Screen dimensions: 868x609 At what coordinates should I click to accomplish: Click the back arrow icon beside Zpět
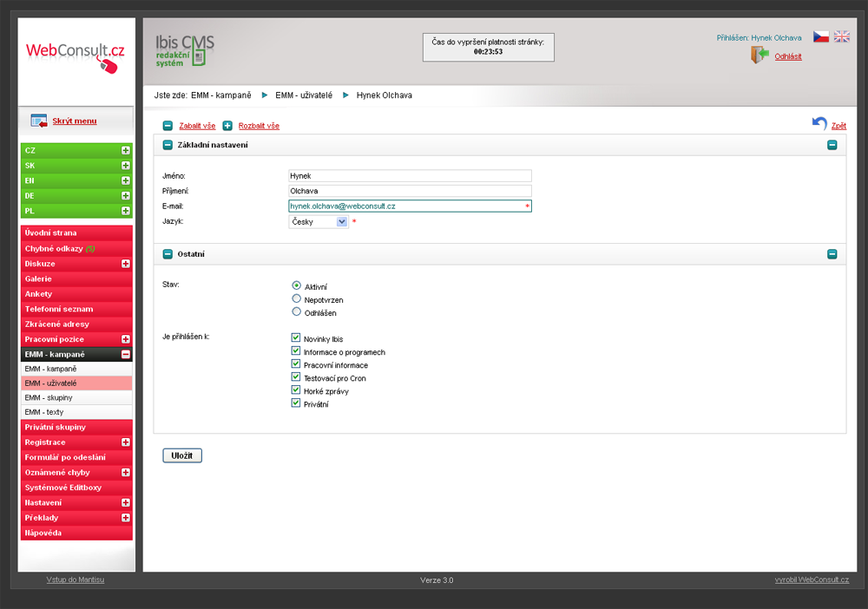(819, 123)
